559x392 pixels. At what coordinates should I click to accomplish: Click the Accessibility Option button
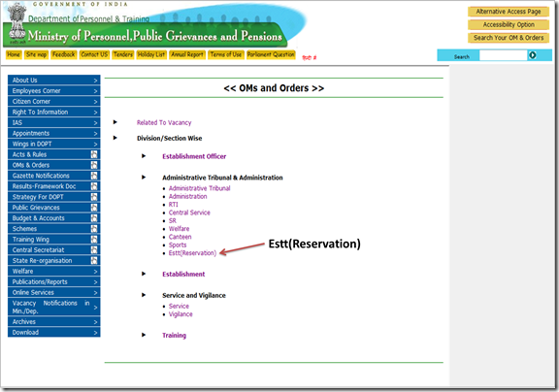click(509, 24)
